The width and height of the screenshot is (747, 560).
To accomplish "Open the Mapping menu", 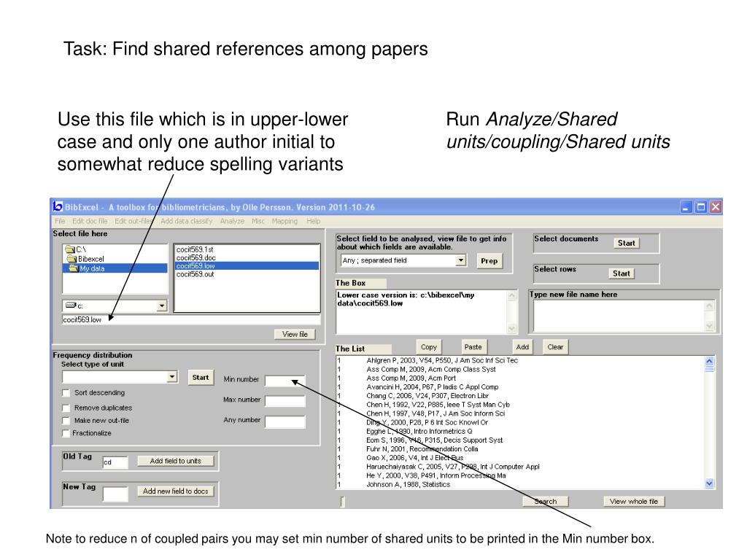I will click(284, 221).
